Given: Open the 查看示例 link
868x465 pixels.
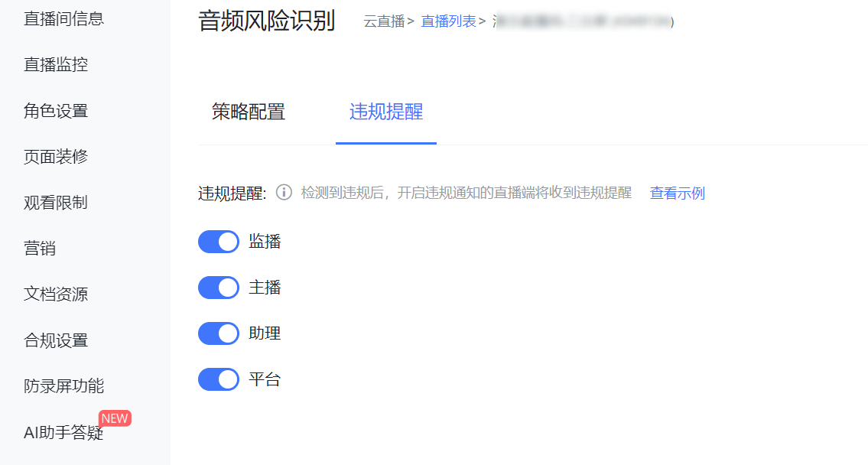Looking at the screenshot, I should click(677, 193).
